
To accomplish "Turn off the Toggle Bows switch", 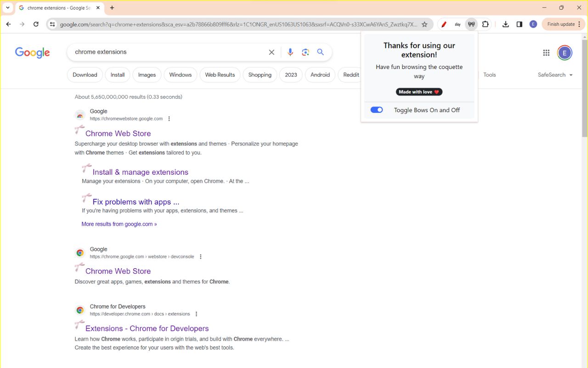I will coord(377,110).
